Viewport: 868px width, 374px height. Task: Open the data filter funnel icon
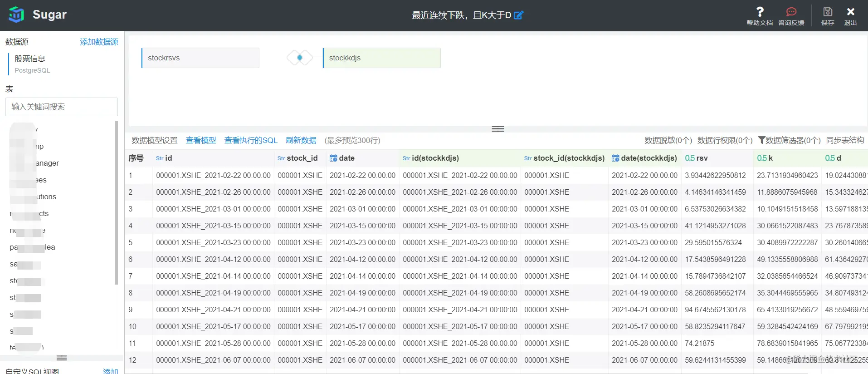(762, 140)
